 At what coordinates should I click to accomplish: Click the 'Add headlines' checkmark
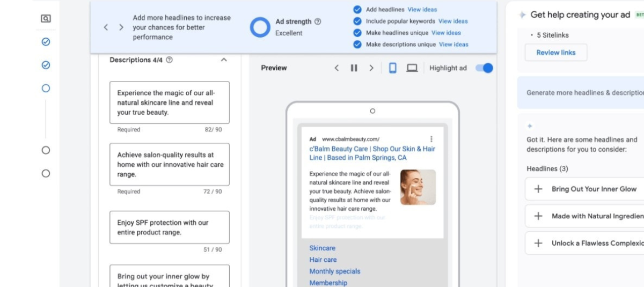point(357,10)
